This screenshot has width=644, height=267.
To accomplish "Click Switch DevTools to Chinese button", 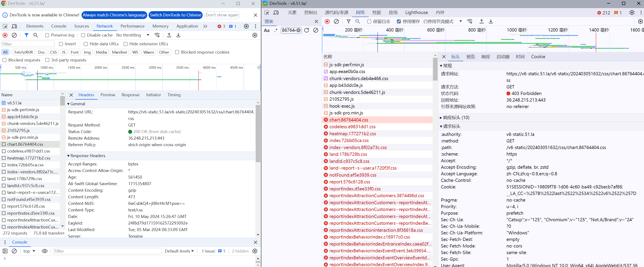I will (x=176, y=15).
